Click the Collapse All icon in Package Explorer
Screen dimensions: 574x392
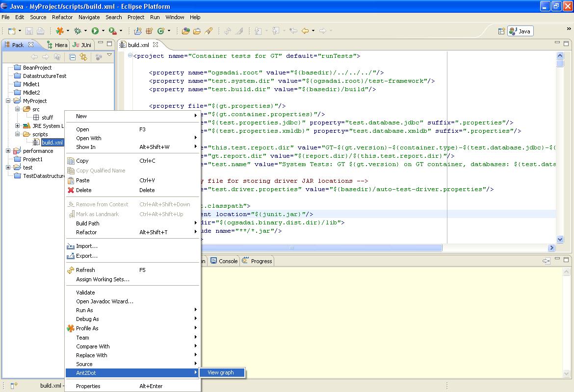tap(72, 57)
